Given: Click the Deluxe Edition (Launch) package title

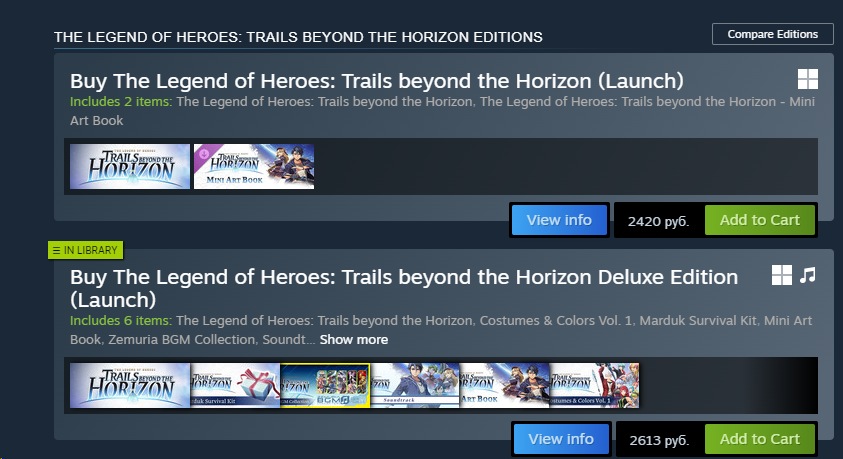Looking at the screenshot, I should pos(404,288).
